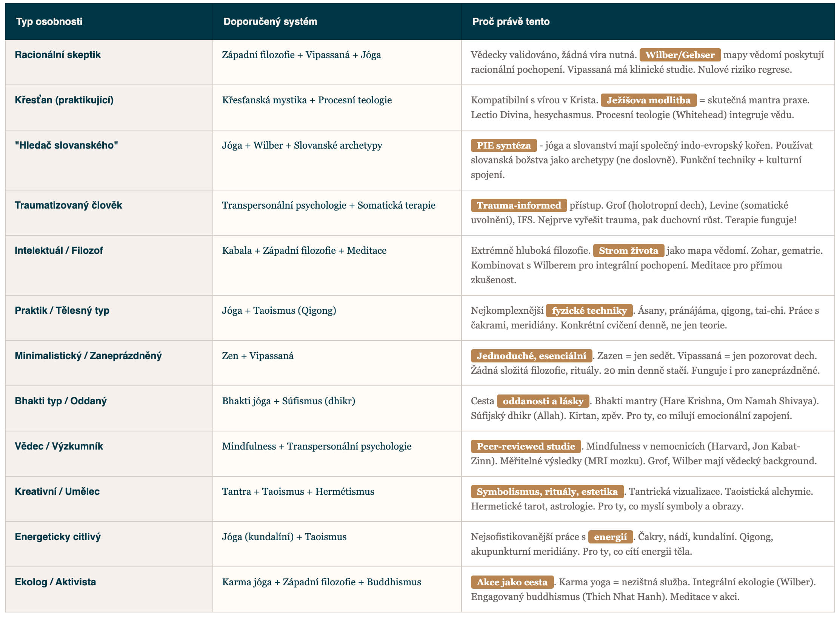The width and height of the screenshot is (840, 617).
Task: Select the "Wilber/Gebser" highlighted tag
Action: (680, 55)
